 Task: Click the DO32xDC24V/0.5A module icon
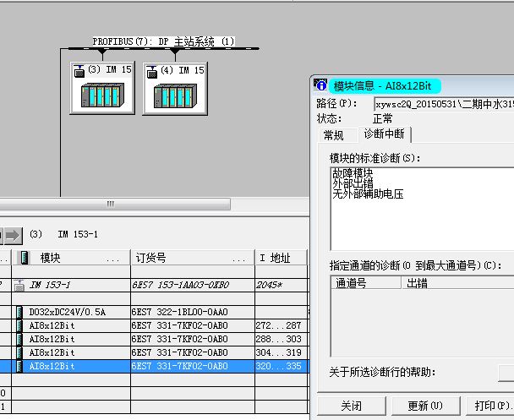pos(19,312)
